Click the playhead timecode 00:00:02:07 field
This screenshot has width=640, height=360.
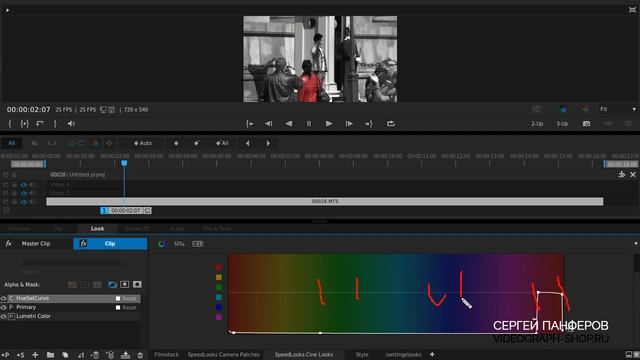coord(126,211)
